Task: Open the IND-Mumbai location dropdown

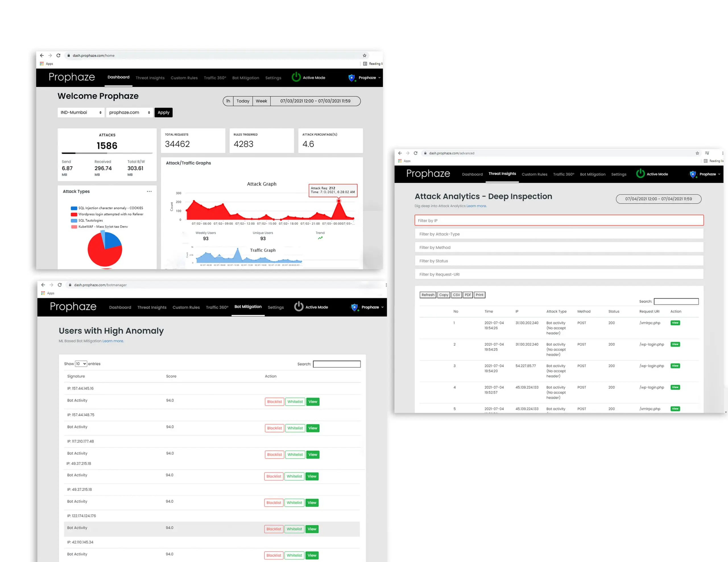Action: [x=81, y=113]
